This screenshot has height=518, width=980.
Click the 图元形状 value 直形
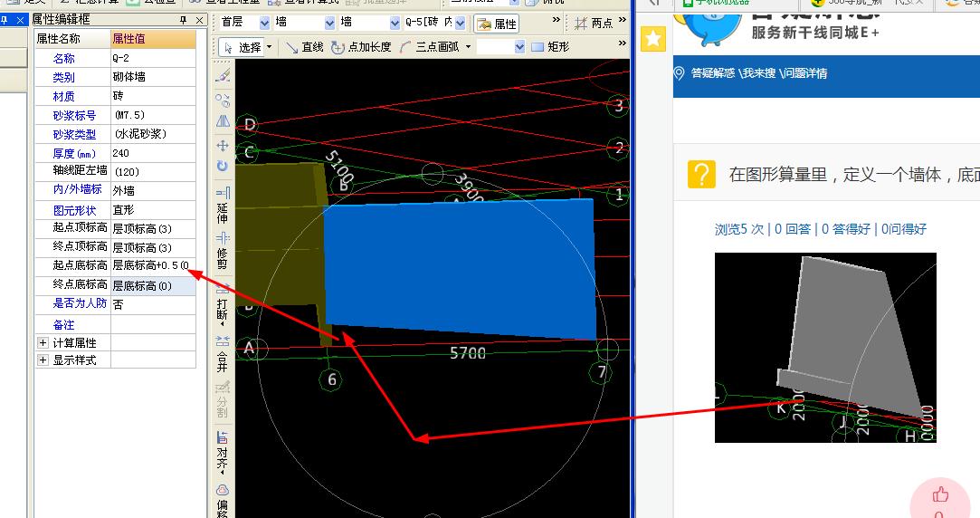[x=153, y=210]
